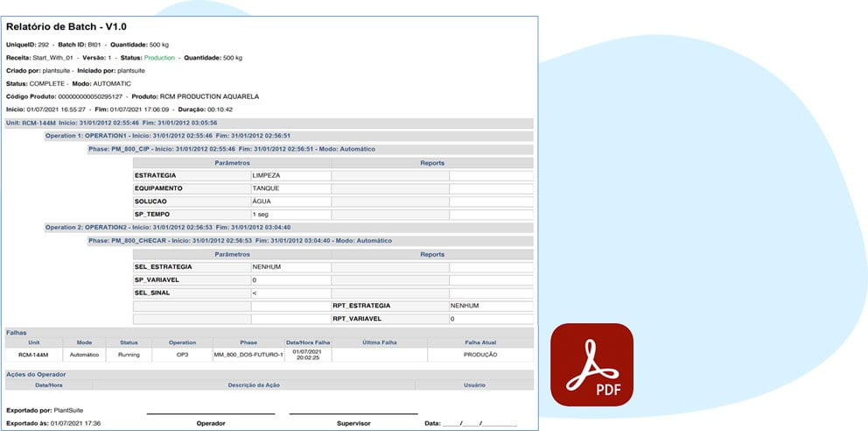Click the LIMPEZA value cell
This screenshot has width=868, height=431.
pyautogui.click(x=290, y=175)
